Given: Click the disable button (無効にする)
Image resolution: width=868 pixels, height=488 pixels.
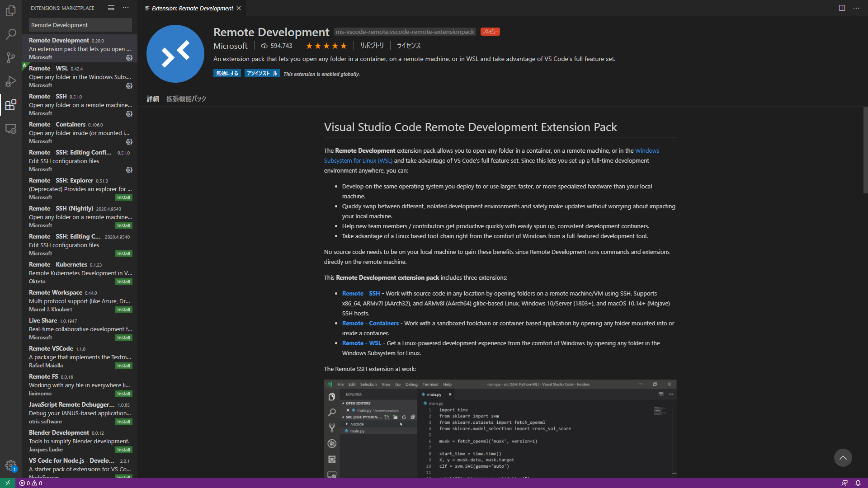Looking at the screenshot, I should (227, 73).
